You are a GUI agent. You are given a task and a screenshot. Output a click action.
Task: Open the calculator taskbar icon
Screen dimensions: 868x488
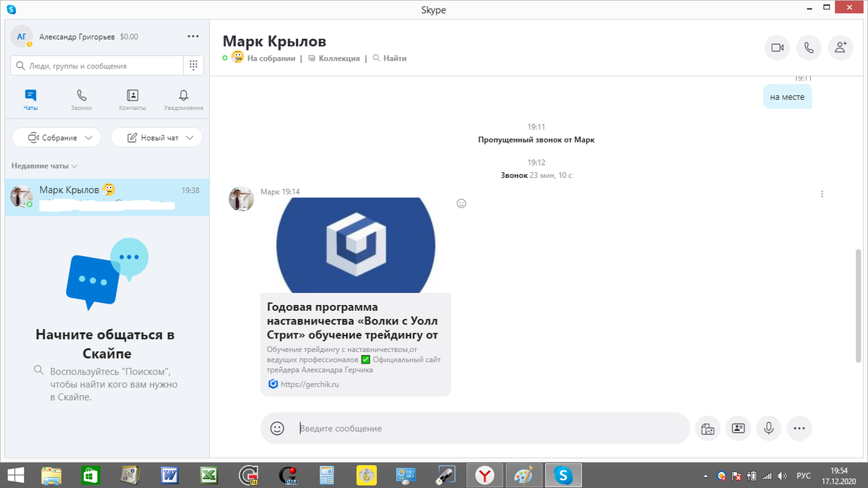[x=327, y=474]
